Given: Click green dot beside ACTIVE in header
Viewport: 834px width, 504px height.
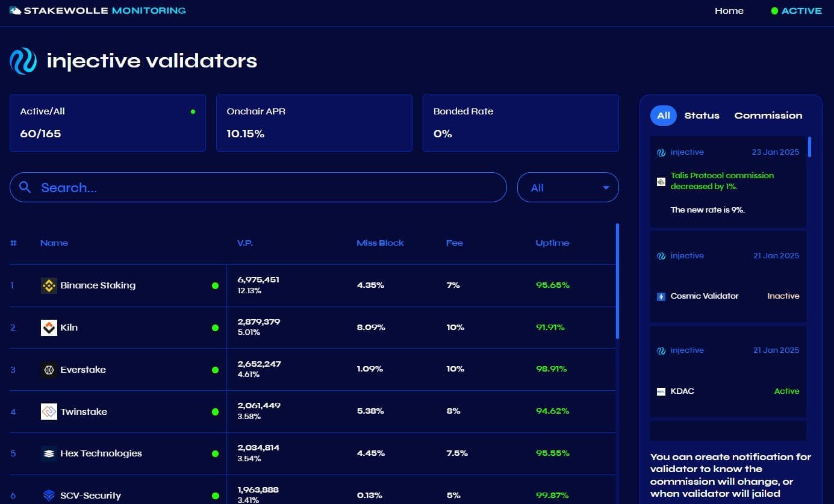Looking at the screenshot, I should (x=774, y=11).
